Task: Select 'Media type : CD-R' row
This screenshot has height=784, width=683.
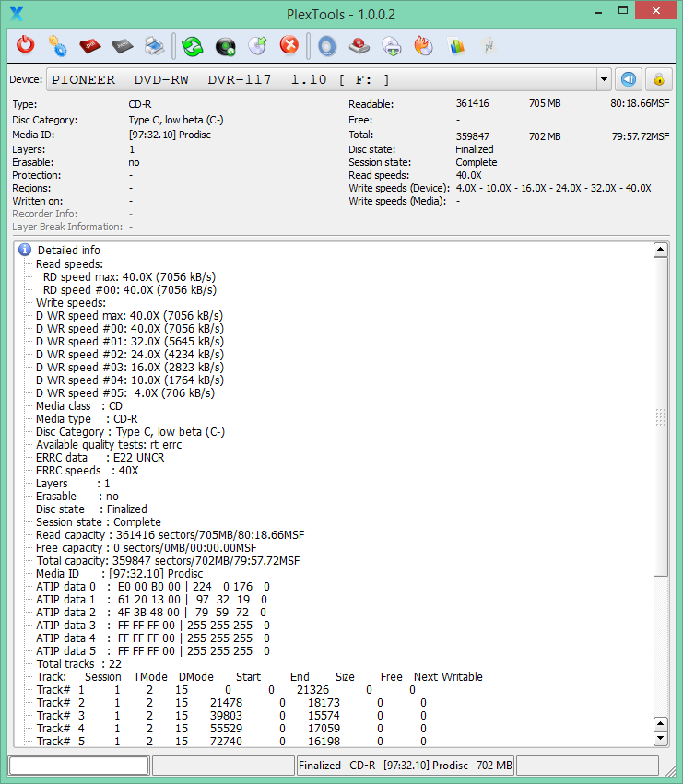Action: tap(87, 419)
